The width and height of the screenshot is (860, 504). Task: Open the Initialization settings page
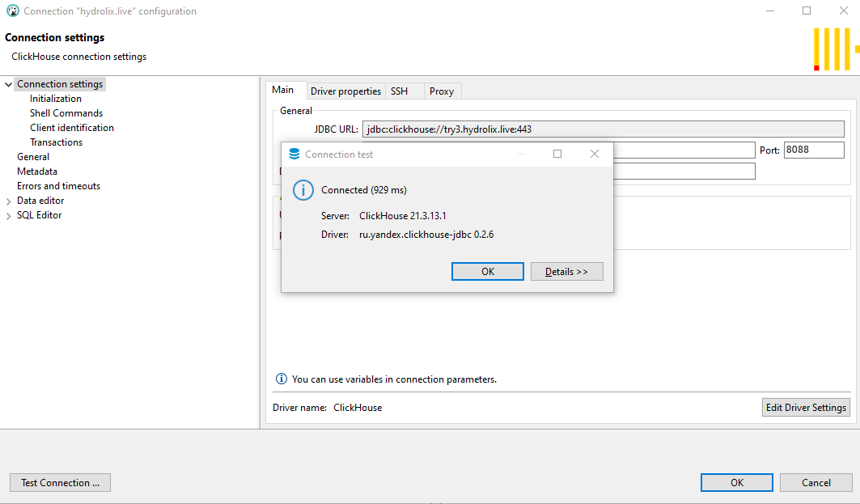click(55, 99)
